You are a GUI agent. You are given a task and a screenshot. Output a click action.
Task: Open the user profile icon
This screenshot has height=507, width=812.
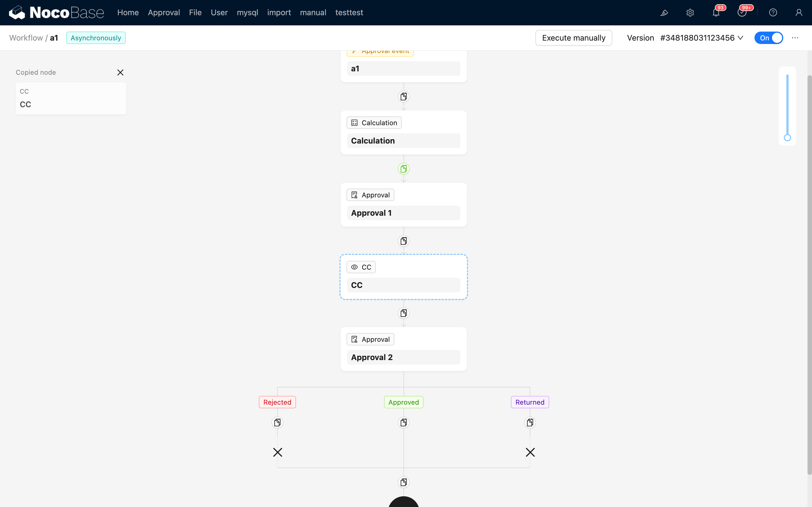click(798, 13)
